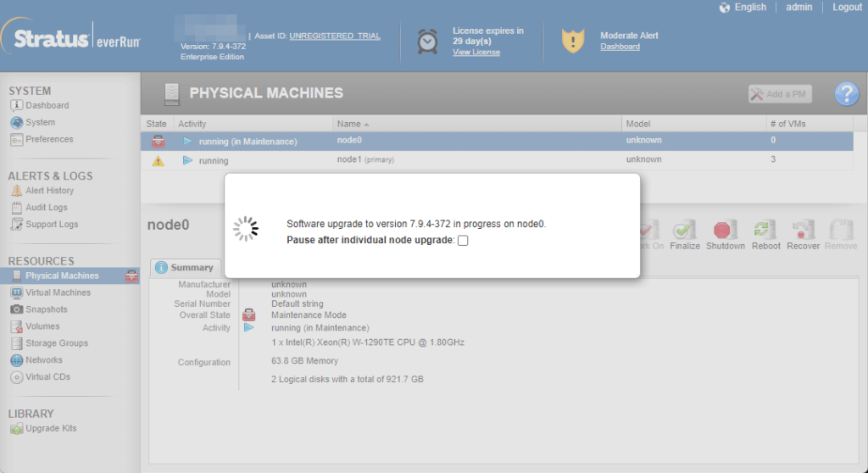Click the Add a PM button
The height and width of the screenshot is (473, 868).
[780, 94]
